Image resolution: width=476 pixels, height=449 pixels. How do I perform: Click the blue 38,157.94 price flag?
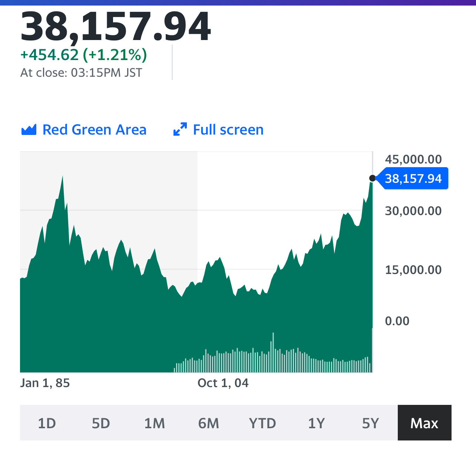(413, 179)
